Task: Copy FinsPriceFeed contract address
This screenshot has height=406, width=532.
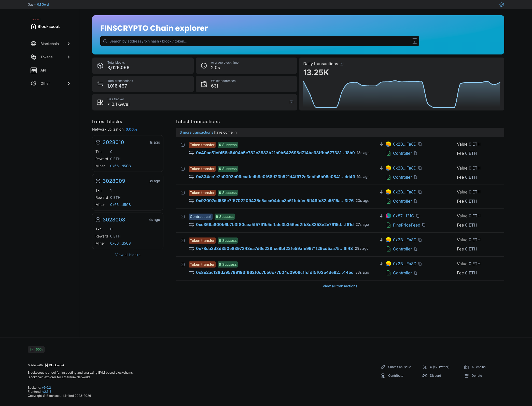Action: tap(424, 225)
